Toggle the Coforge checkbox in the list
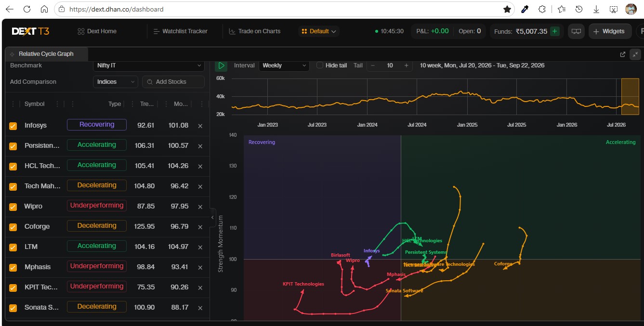Image resolution: width=644 pixels, height=326 pixels. pos(13,227)
